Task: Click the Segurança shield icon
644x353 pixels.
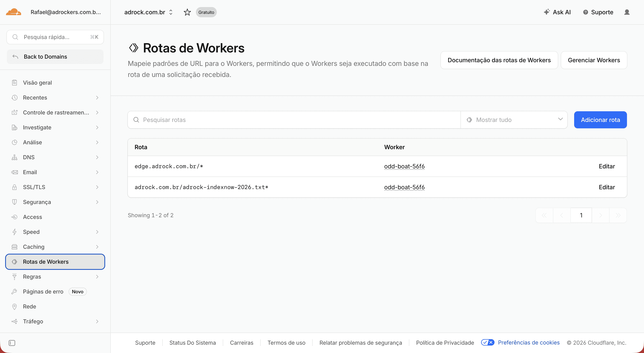Action: [14, 202]
